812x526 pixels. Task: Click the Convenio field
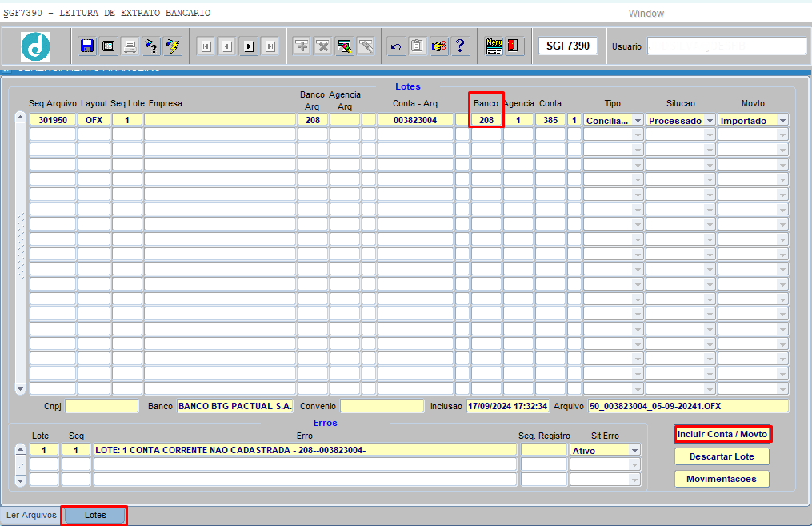point(382,406)
